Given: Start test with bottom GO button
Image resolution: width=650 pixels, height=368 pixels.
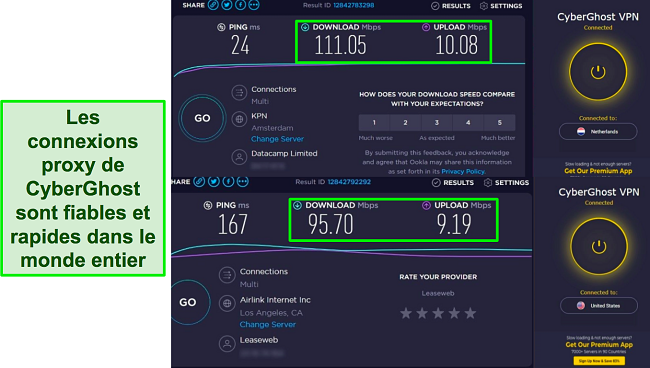Looking at the screenshot, I should (x=188, y=302).
